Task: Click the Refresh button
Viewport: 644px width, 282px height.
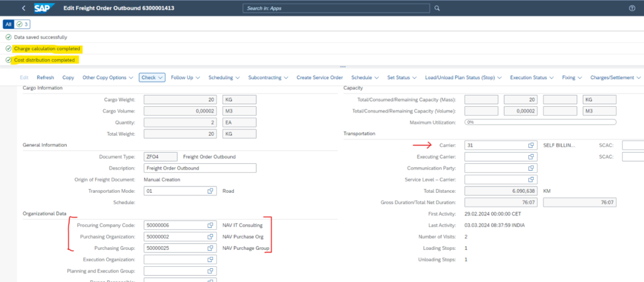Action: pyautogui.click(x=45, y=77)
